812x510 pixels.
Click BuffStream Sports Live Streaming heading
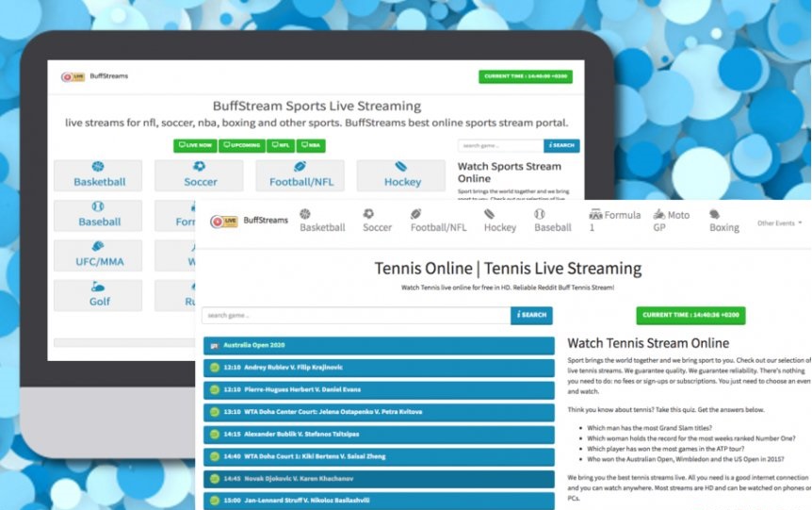pos(317,107)
